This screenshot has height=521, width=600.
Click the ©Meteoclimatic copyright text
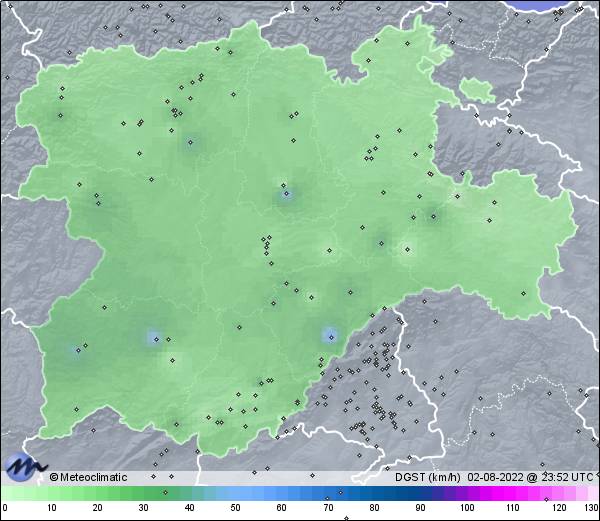point(88,477)
